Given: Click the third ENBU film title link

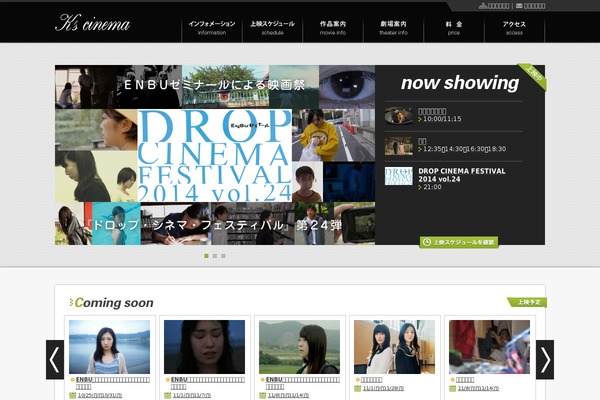Looking at the screenshot, I should (x=303, y=383).
